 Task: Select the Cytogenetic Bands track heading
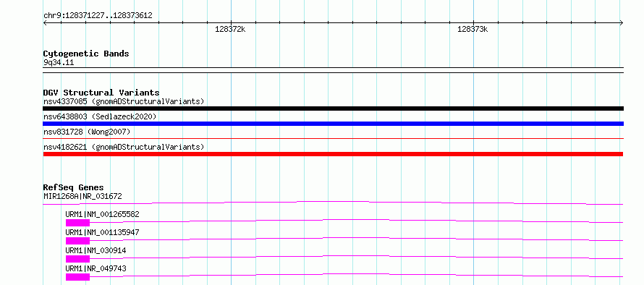[86, 54]
